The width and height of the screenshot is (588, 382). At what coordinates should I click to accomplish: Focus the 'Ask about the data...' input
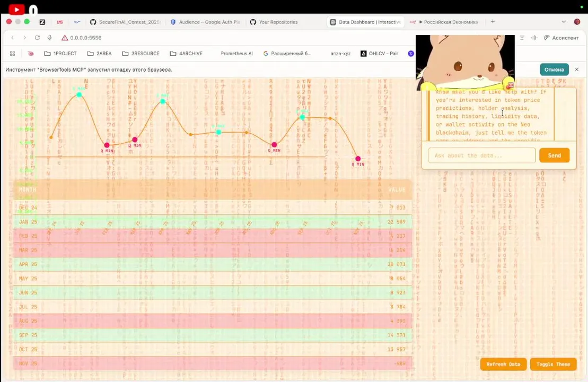click(x=481, y=155)
